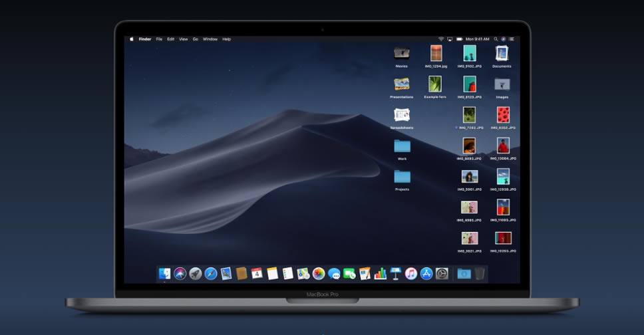
Task: Open Finder from the dock
Action: [x=164, y=273]
